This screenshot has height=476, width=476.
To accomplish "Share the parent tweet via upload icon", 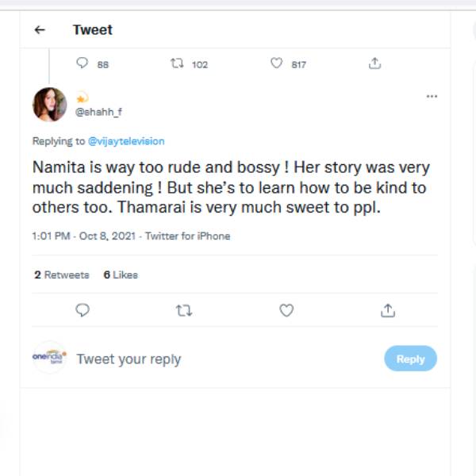I will (375, 63).
